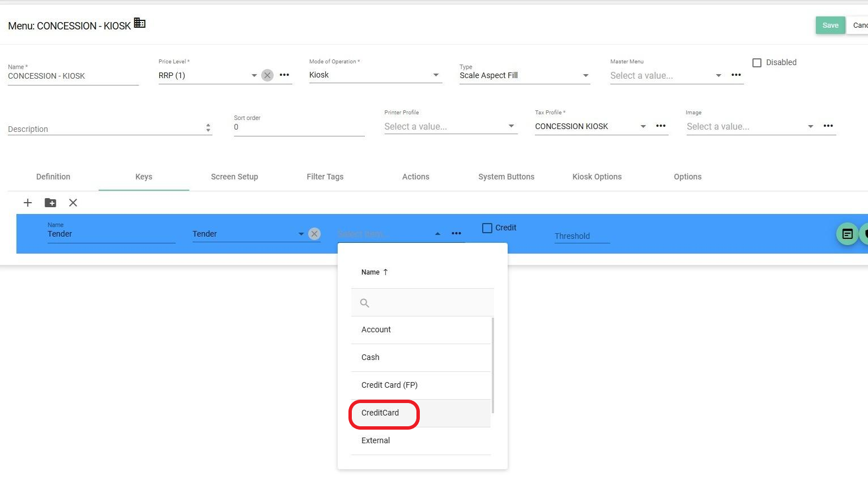Image resolution: width=868 pixels, height=484 pixels.
Task: Open the Type Scale Aspect Fill dropdown
Action: [585, 76]
